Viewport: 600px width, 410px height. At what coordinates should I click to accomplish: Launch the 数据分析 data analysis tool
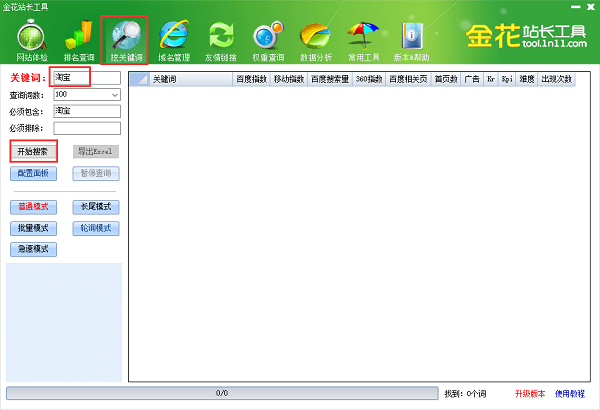coord(315,40)
